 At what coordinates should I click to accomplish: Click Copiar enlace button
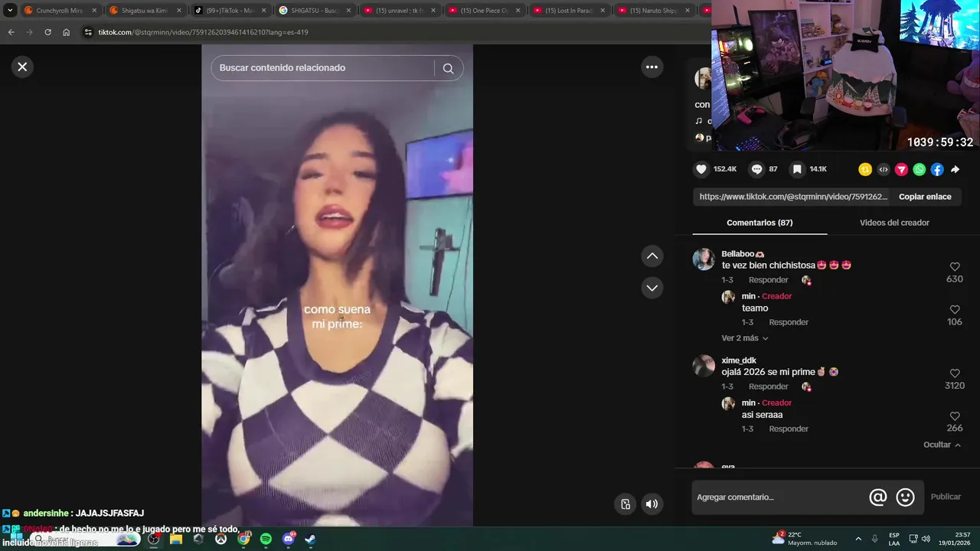(925, 197)
